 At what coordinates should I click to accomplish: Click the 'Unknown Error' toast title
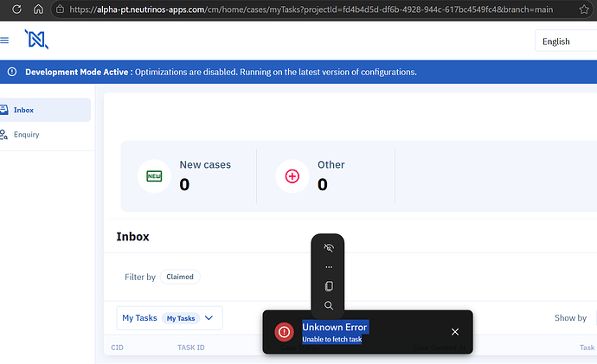click(x=335, y=327)
